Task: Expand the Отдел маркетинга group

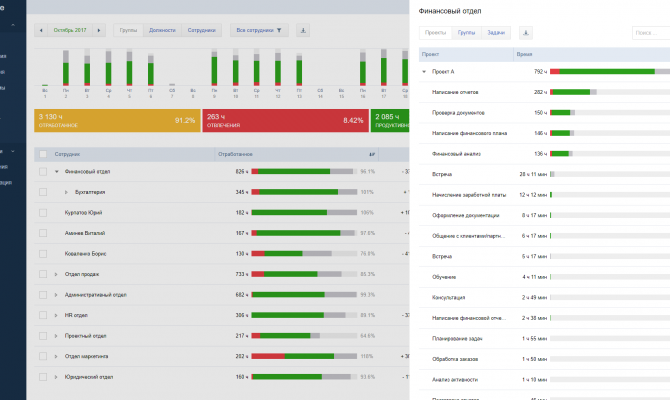Action: click(x=56, y=356)
